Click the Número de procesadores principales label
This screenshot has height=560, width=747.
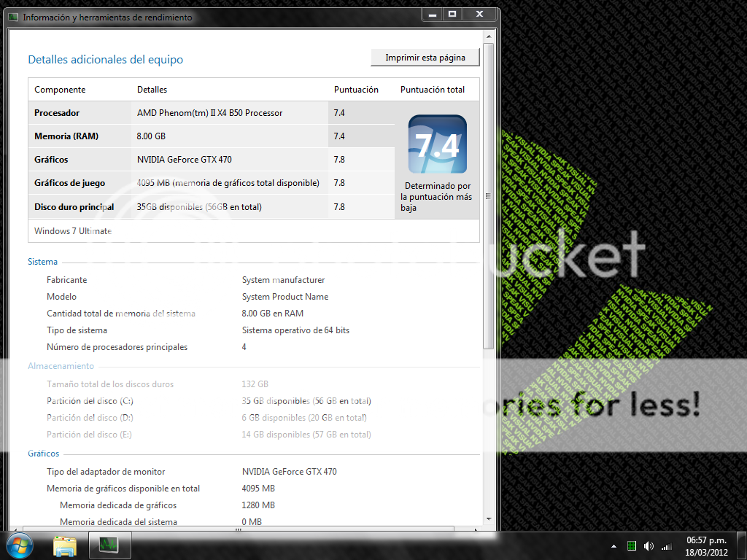[x=117, y=347]
